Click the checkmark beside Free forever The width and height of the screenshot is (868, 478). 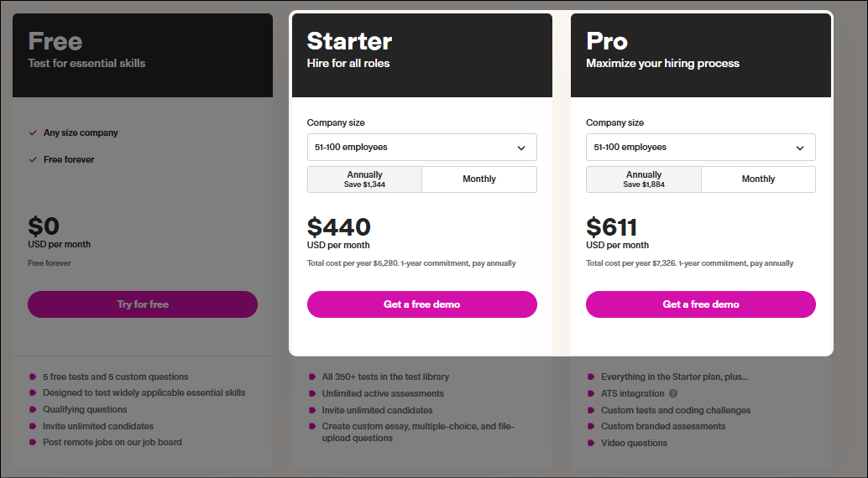(33, 159)
